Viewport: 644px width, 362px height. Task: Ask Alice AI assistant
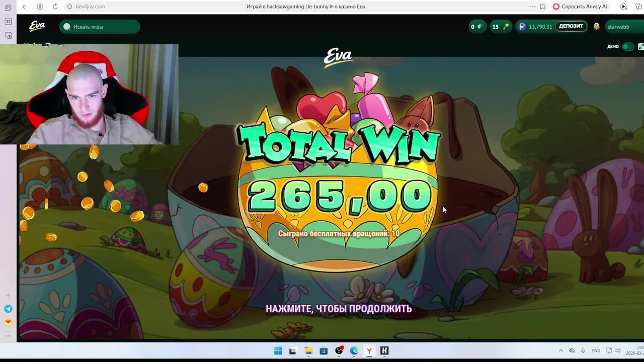coord(580,7)
